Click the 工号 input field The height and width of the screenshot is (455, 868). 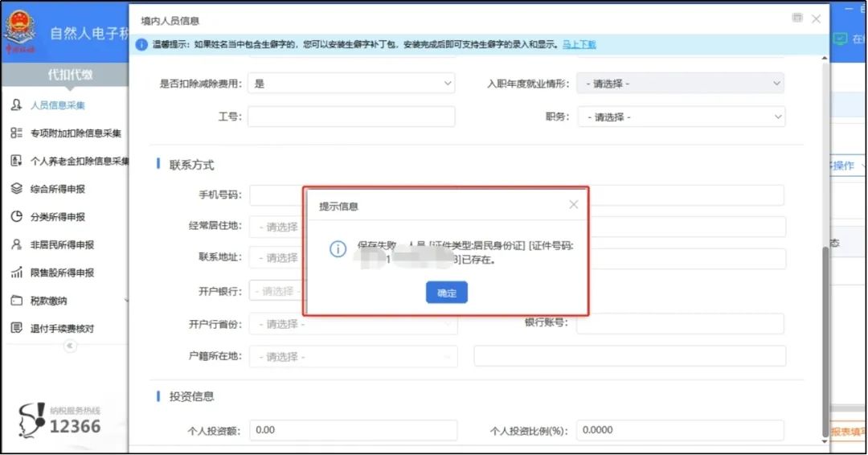coord(351,117)
